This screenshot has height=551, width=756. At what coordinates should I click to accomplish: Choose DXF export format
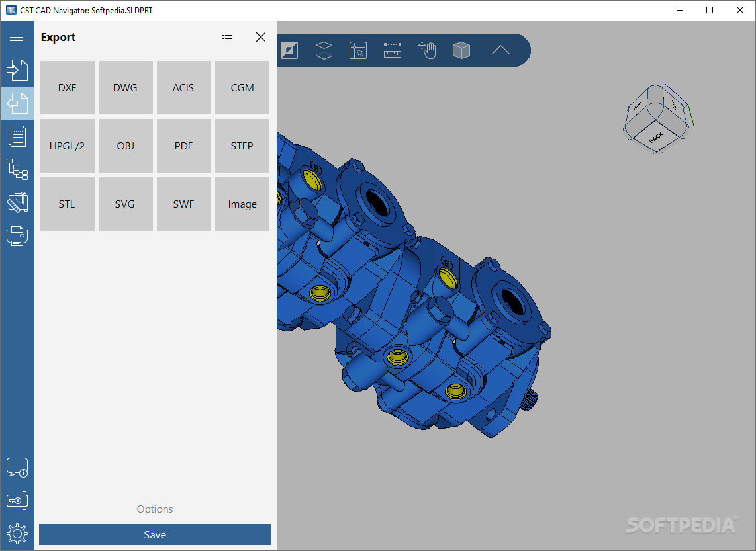coord(68,88)
